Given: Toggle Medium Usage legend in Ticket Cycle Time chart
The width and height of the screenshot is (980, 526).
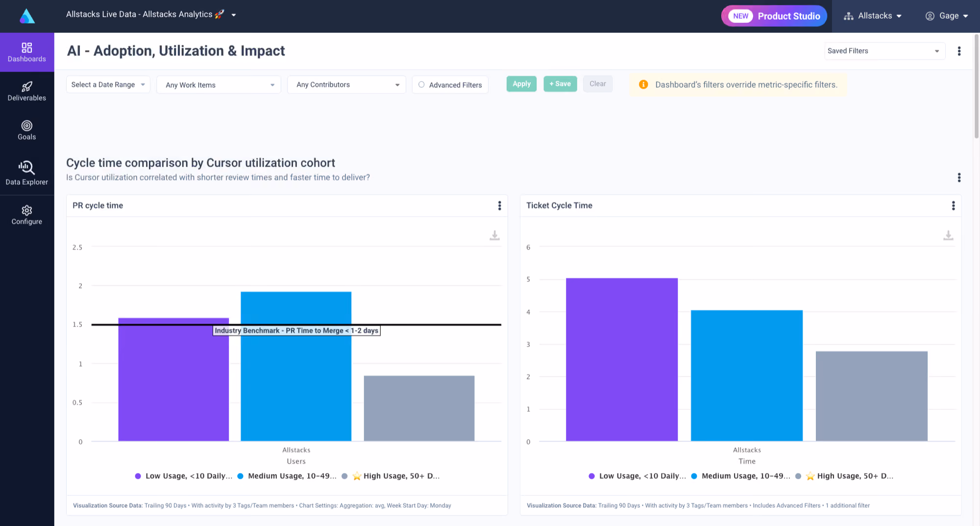Looking at the screenshot, I should [x=741, y=476].
